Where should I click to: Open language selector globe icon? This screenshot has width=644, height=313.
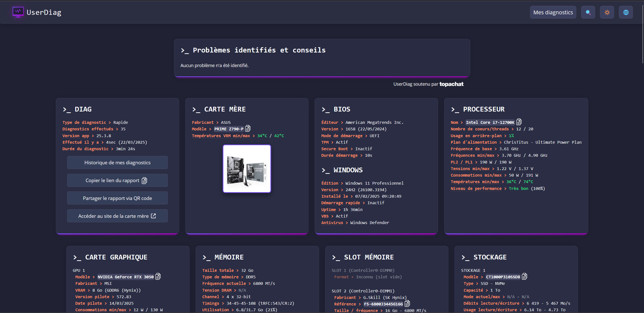[626, 12]
